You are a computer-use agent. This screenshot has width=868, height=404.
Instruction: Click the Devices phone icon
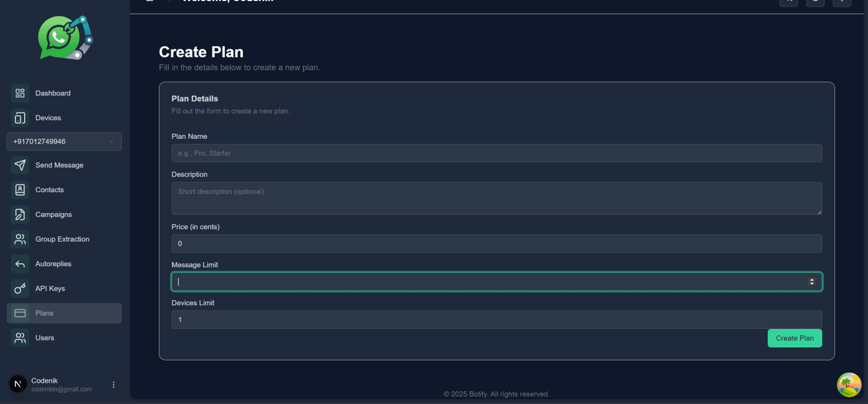[20, 118]
